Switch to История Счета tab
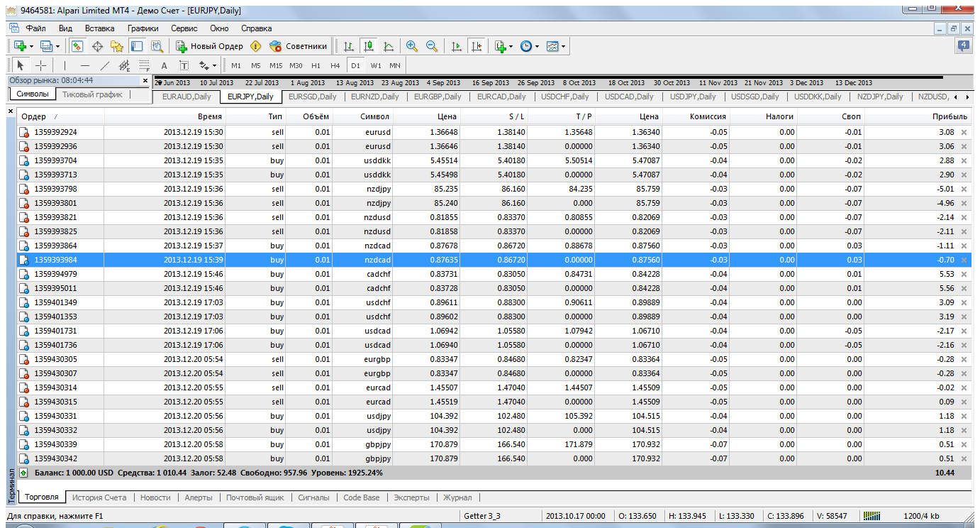The width and height of the screenshot is (980, 528). [99, 497]
